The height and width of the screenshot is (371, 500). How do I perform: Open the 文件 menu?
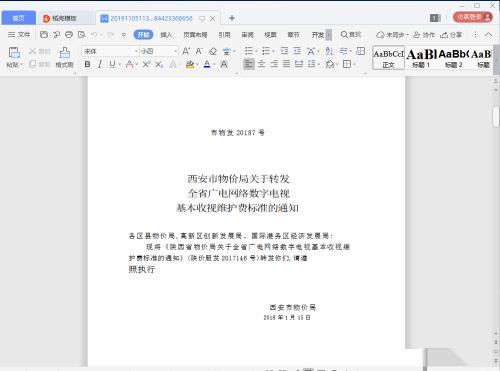[x=19, y=34]
